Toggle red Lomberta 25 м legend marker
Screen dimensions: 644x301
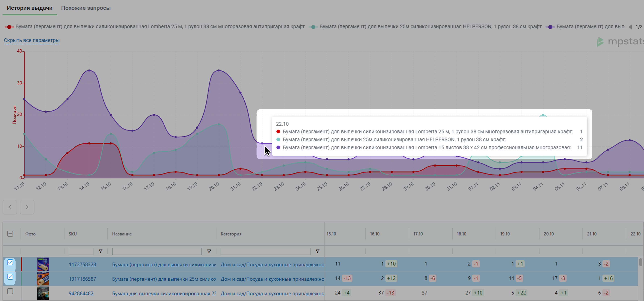[9, 27]
